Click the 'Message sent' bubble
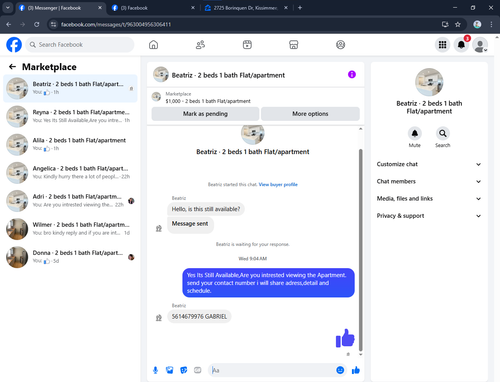 point(190,224)
